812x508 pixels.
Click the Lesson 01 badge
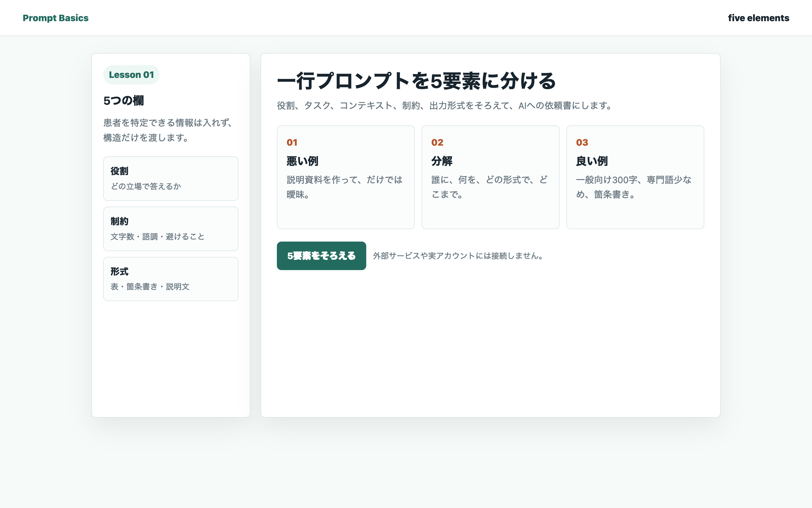click(x=131, y=75)
